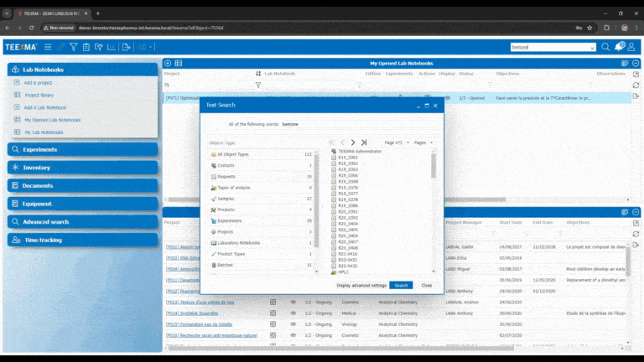Click the add (plus circle) icon in My Opened Lab Notebooks

point(168,63)
